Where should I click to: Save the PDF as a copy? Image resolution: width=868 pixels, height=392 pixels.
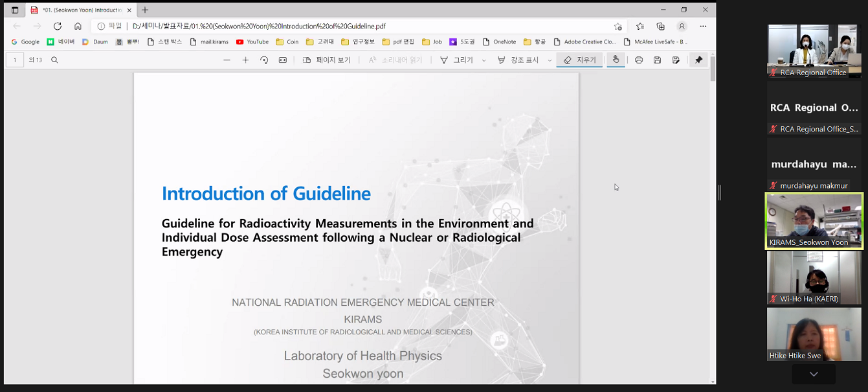coord(676,60)
